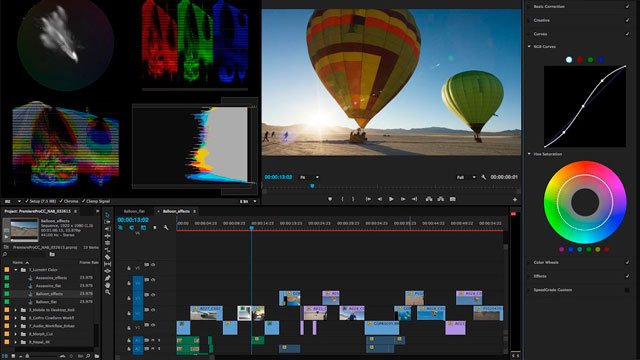Open the Program Monitor button editor plus
640x360 pixels.
pos(515,200)
